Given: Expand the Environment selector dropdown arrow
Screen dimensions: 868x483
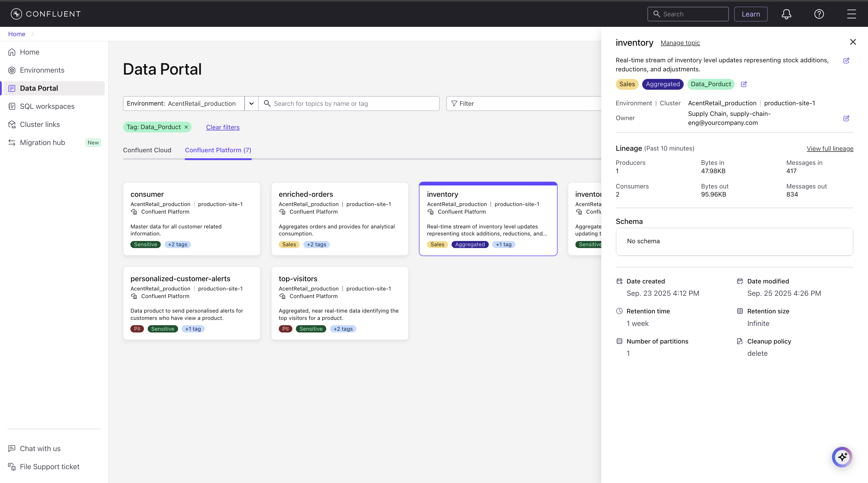Looking at the screenshot, I should [251, 104].
